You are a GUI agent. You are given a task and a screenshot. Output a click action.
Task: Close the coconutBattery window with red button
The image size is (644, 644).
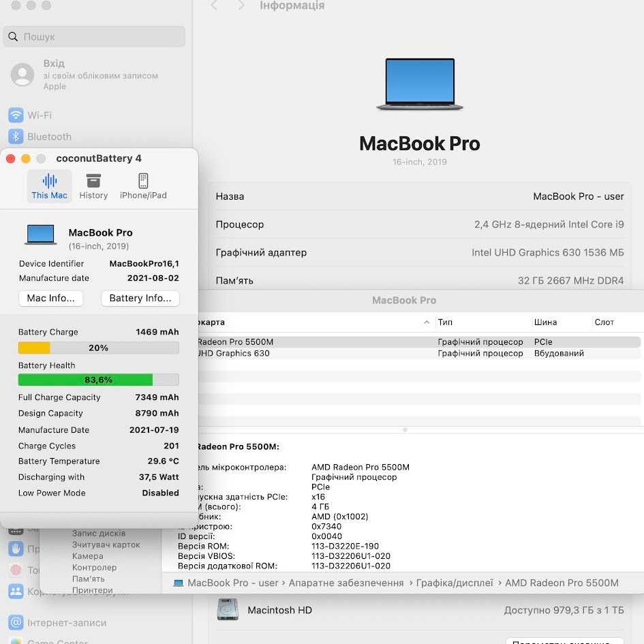point(11,159)
